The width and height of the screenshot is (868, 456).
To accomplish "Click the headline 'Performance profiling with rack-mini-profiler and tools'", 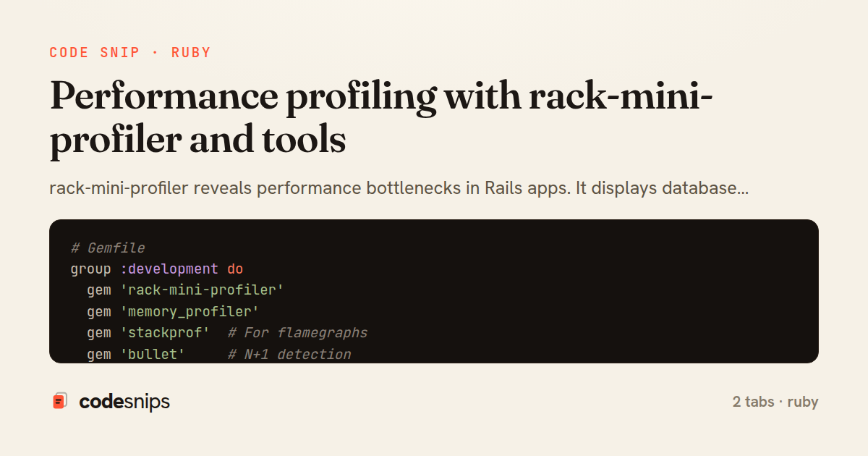I will 382,119.
